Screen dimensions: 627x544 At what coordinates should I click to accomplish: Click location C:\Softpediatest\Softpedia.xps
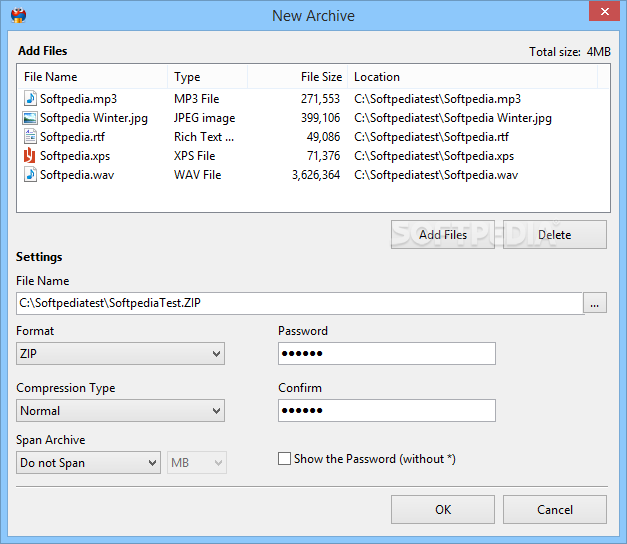(x=434, y=156)
